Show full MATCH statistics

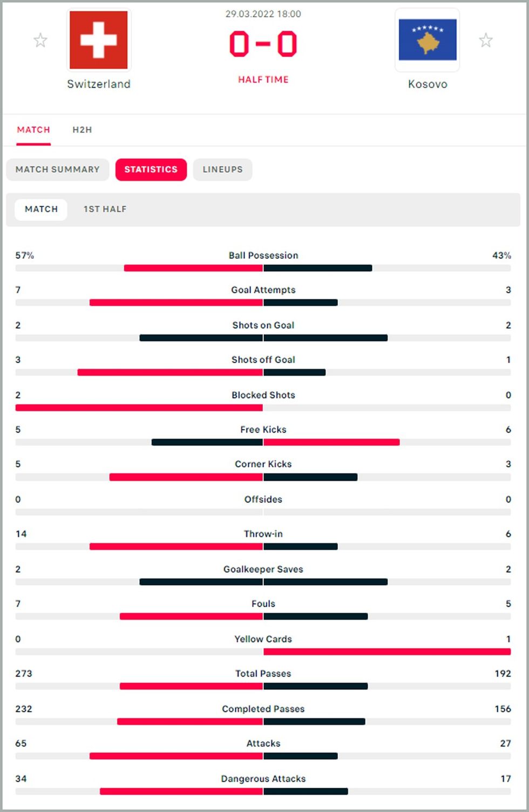click(41, 209)
